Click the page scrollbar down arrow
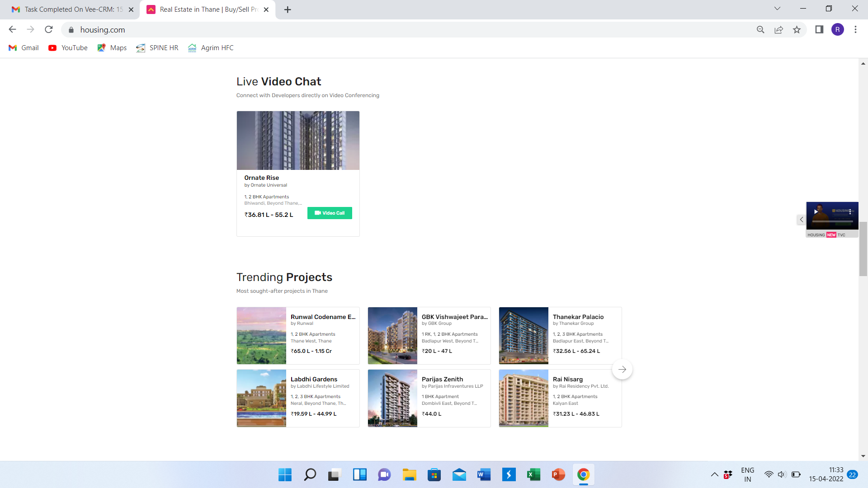Screen dimensions: 868x488 pyautogui.click(x=863, y=456)
